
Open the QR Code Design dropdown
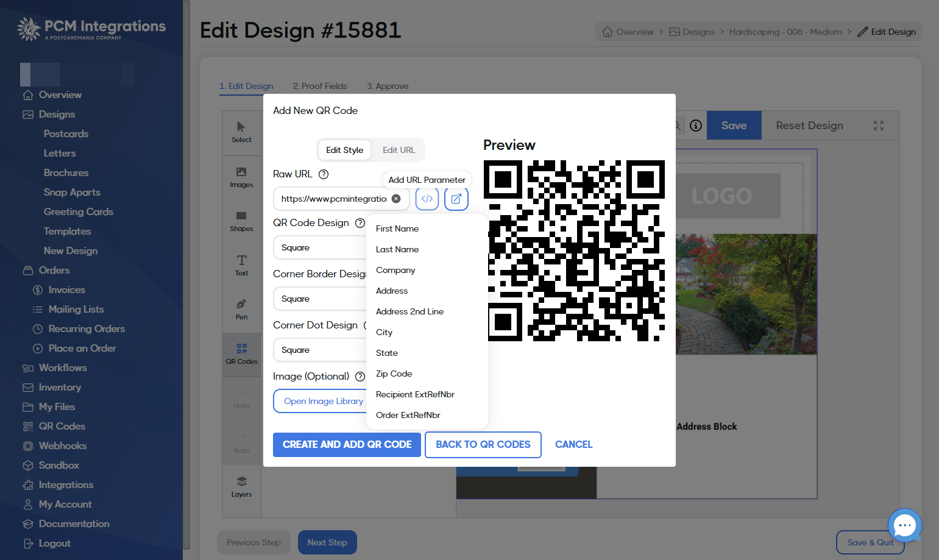pyautogui.click(x=320, y=248)
